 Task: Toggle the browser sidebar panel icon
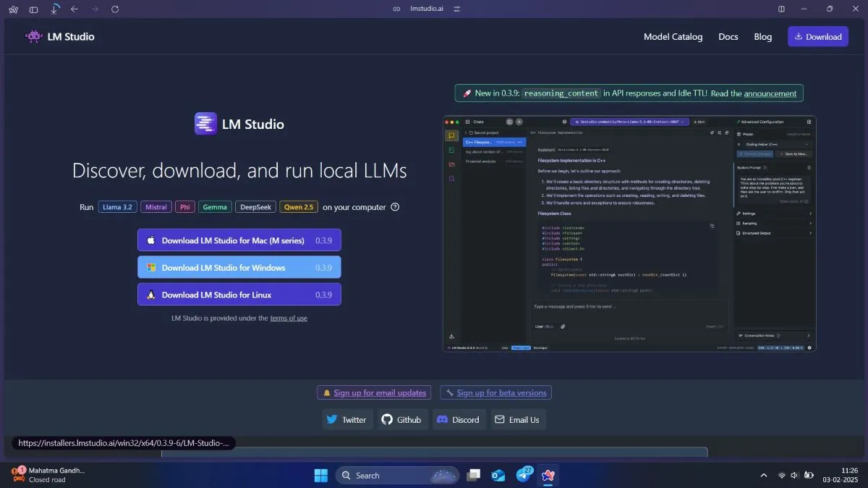click(33, 9)
